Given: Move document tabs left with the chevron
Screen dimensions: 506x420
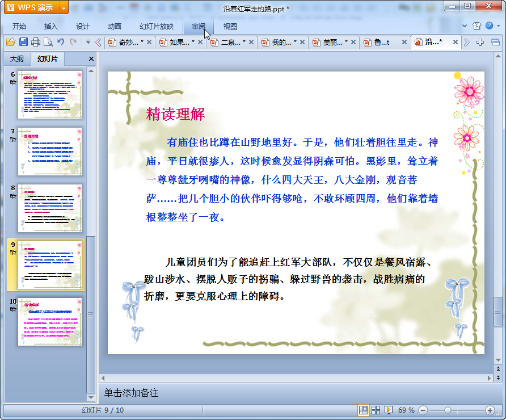Looking at the screenshot, I should (99, 42).
